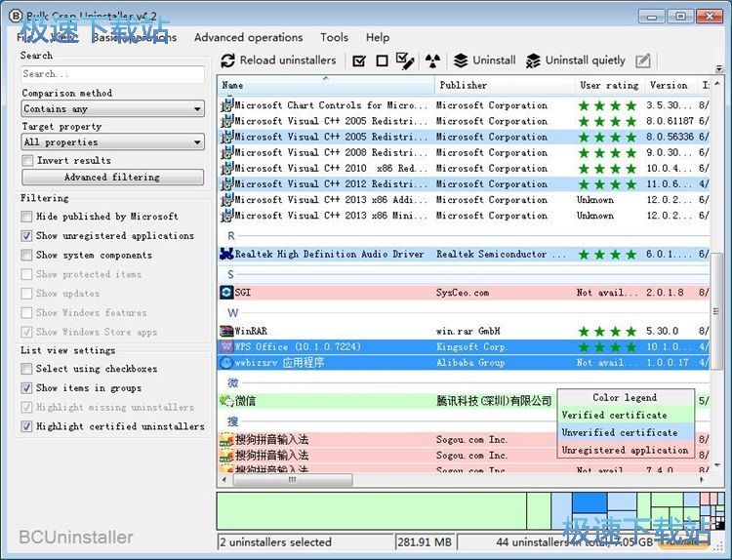Open the Tools menu
The image size is (732, 560).
pos(334,37)
